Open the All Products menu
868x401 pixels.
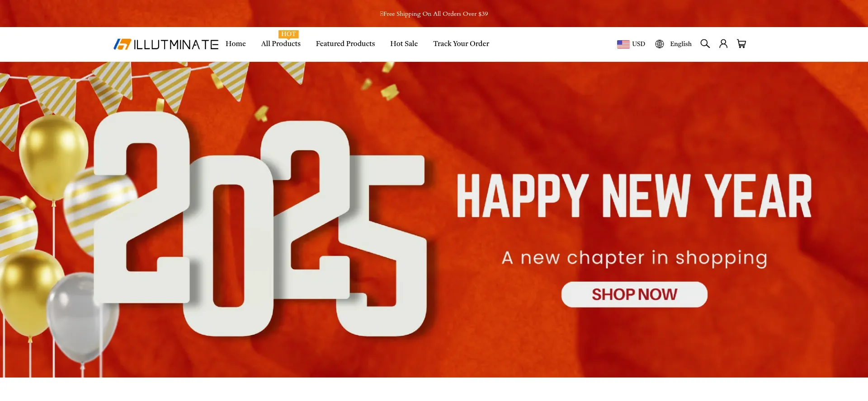(281, 44)
